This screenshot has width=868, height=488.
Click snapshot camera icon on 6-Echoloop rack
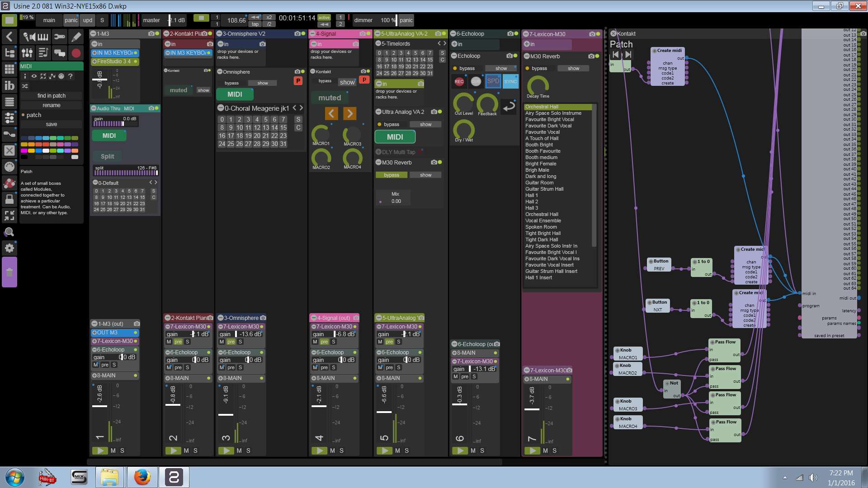tap(510, 34)
